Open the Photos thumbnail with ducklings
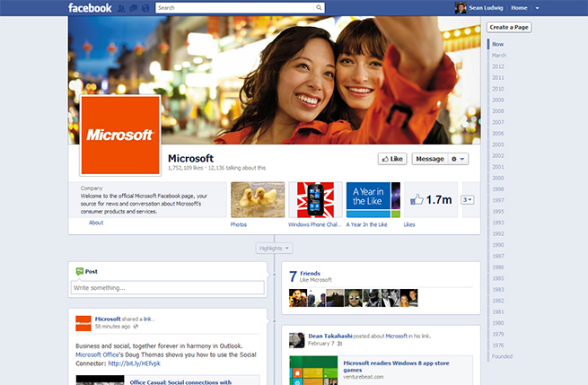Image resolution: width=588 pixels, height=385 pixels. tap(258, 200)
